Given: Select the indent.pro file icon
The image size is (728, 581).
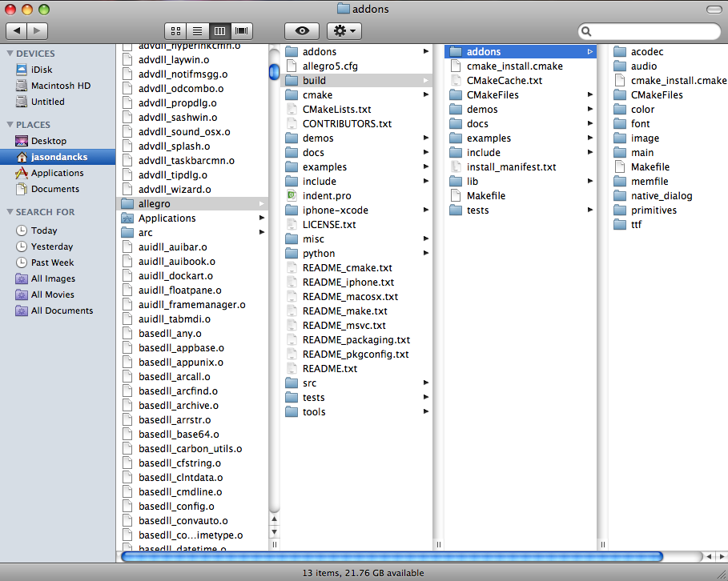Looking at the screenshot, I should click(x=292, y=195).
